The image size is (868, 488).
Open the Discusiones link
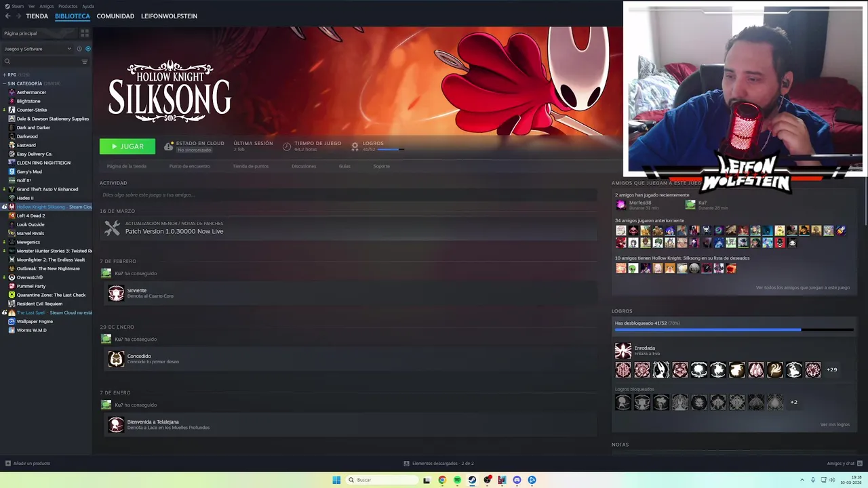[304, 166]
